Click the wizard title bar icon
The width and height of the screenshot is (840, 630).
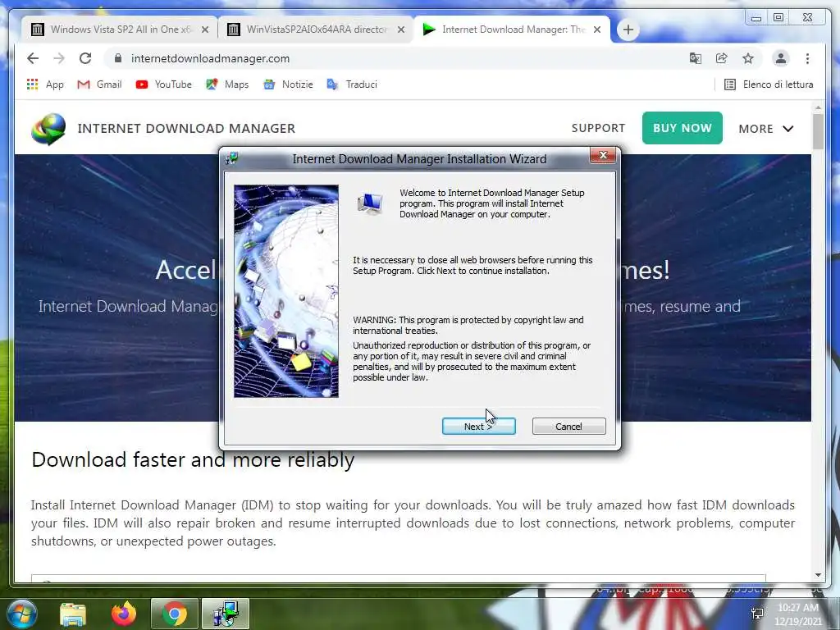[x=231, y=158]
